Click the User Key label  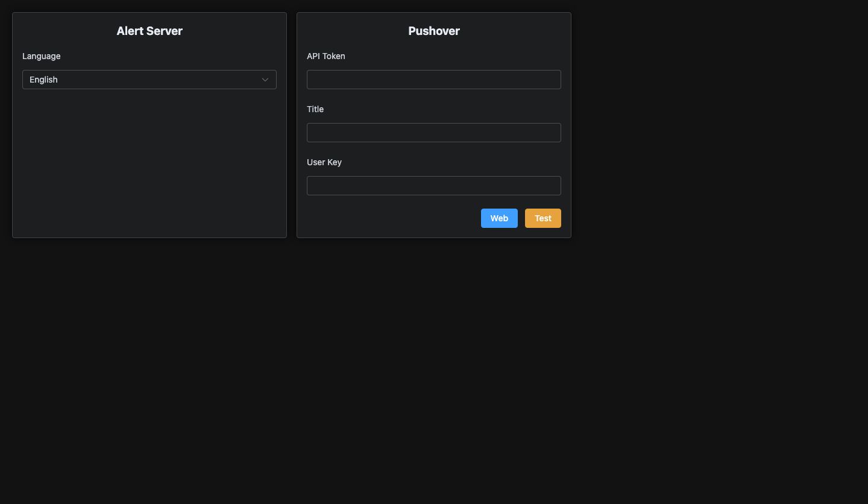click(324, 162)
